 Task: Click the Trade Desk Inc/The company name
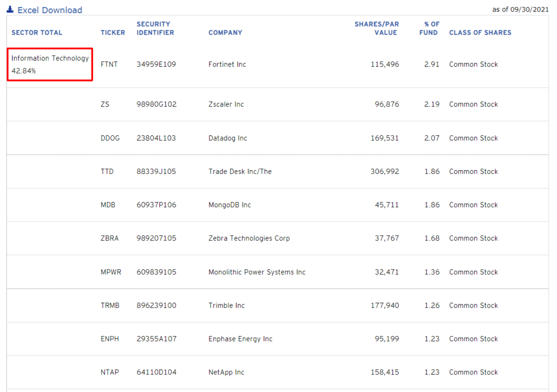click(240, 171)
